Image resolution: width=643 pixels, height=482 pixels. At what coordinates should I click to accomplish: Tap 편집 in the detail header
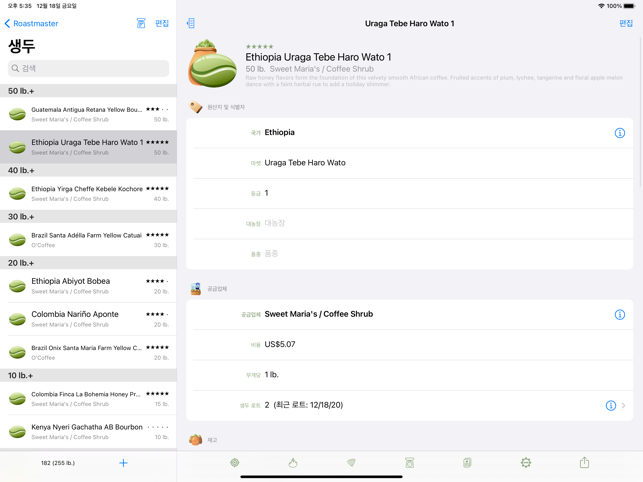pyautogui.click(x=626, y=23)
